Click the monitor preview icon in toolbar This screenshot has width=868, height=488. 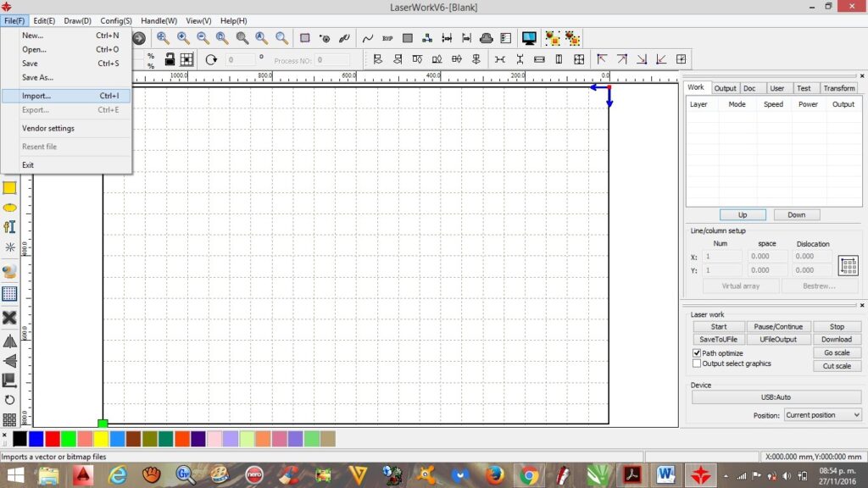[529, 38]
